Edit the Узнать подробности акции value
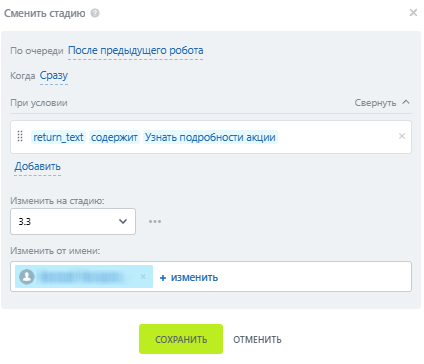This screenshot has width=424, height=364. click(210, 137)
